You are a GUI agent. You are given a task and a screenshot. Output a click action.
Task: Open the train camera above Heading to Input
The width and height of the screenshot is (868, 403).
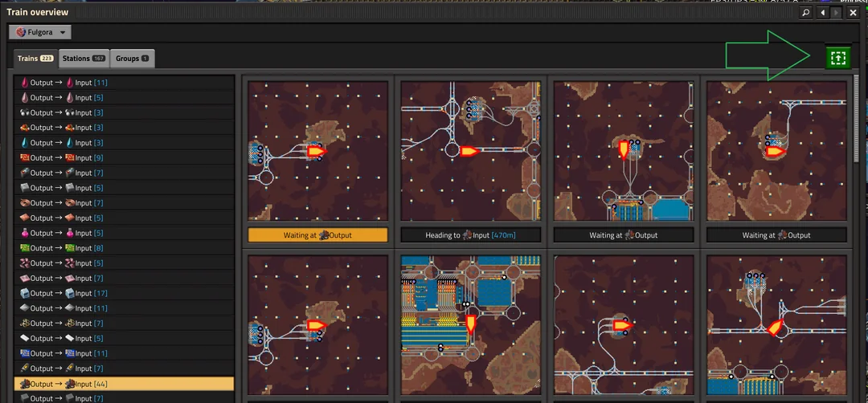pyautogui.click(x=470, y=151)
